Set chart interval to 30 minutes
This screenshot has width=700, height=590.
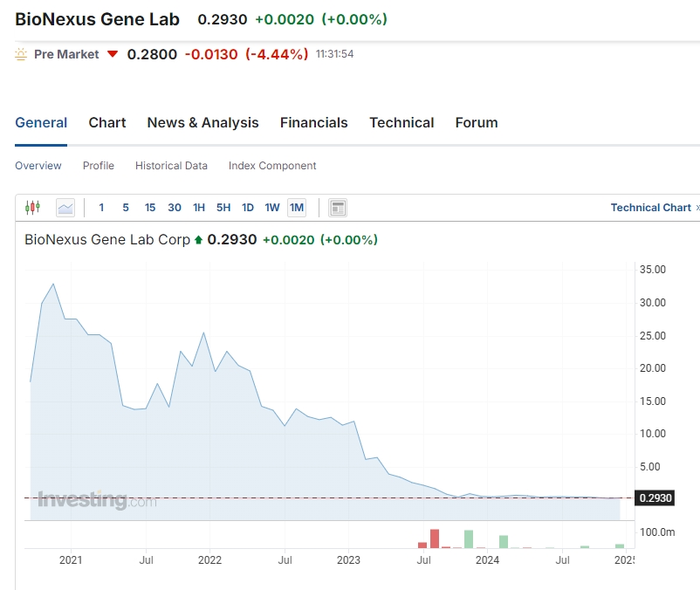pyautogui.click(x=175, y=208)
